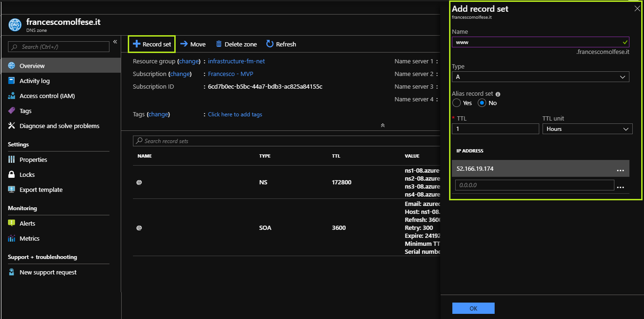The height and width of the screenshot is (319, 644).
Task: Click the Access control (IAM) icon
Action: tap(12, 96)
